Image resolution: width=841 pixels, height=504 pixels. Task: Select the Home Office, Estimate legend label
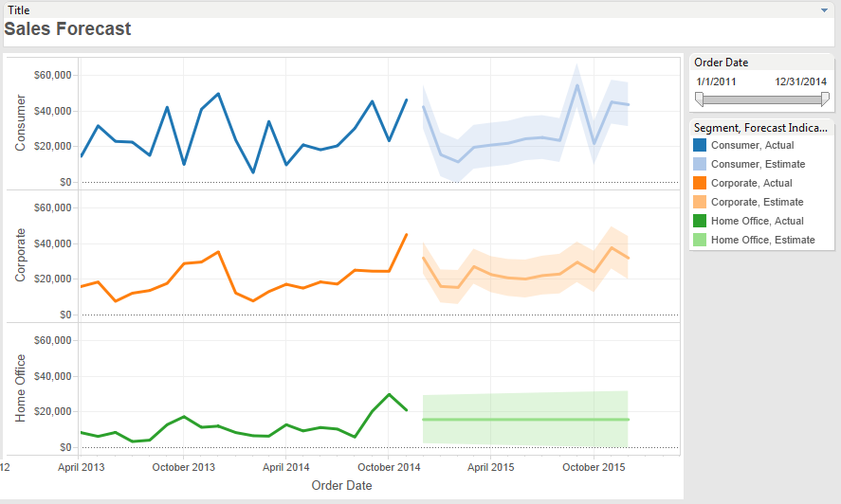point(762,240)
